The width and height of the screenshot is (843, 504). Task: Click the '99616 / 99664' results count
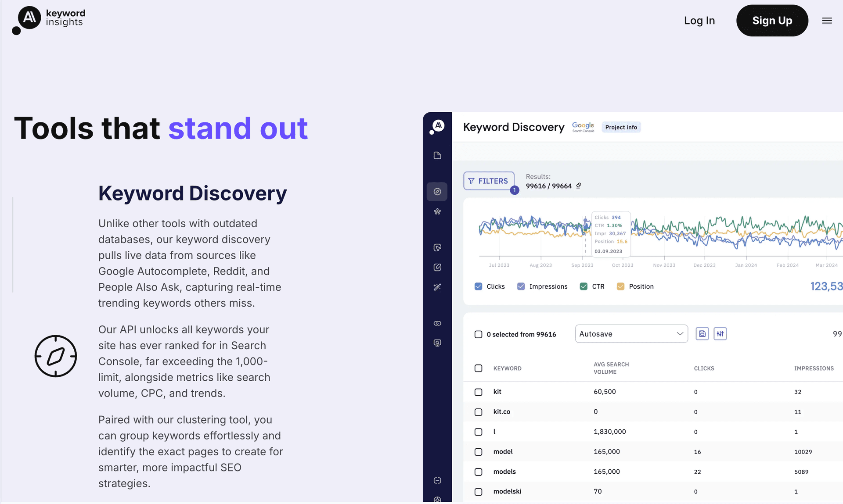click(x=549, y=186)
